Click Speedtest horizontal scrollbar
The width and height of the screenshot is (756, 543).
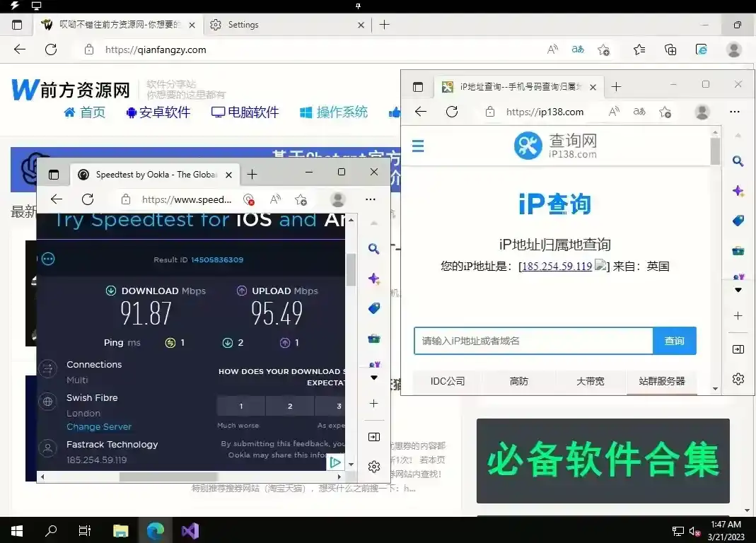pos(168,477)
